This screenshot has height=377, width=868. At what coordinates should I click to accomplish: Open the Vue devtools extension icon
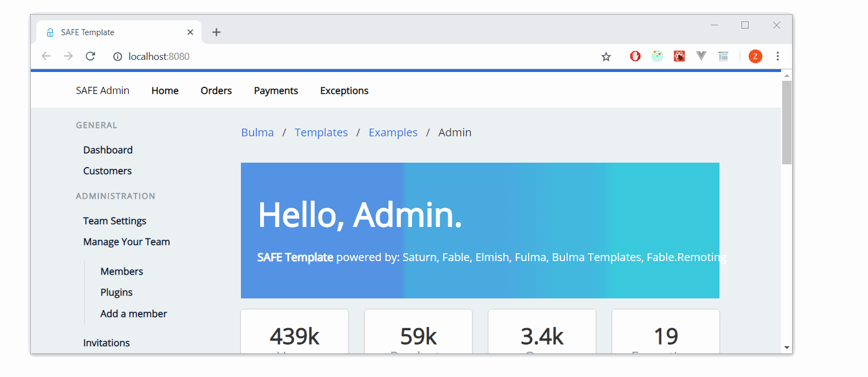[x=701, y=56]
